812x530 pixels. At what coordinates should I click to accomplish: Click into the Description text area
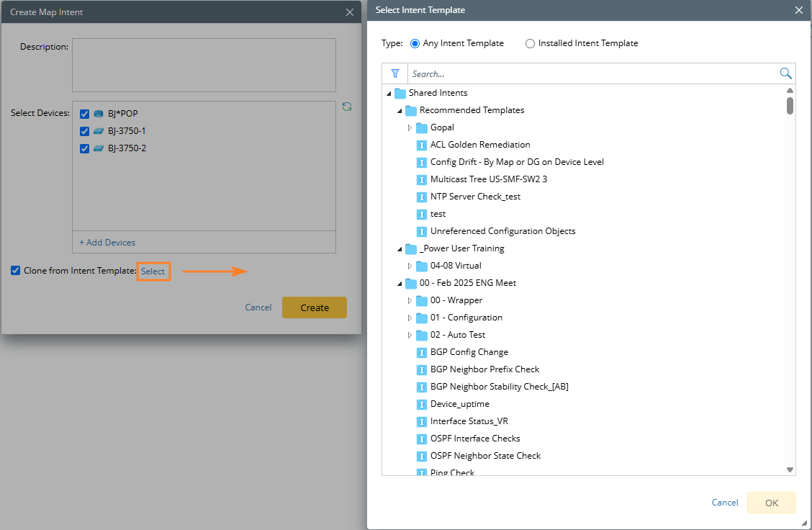click(204, 65)
